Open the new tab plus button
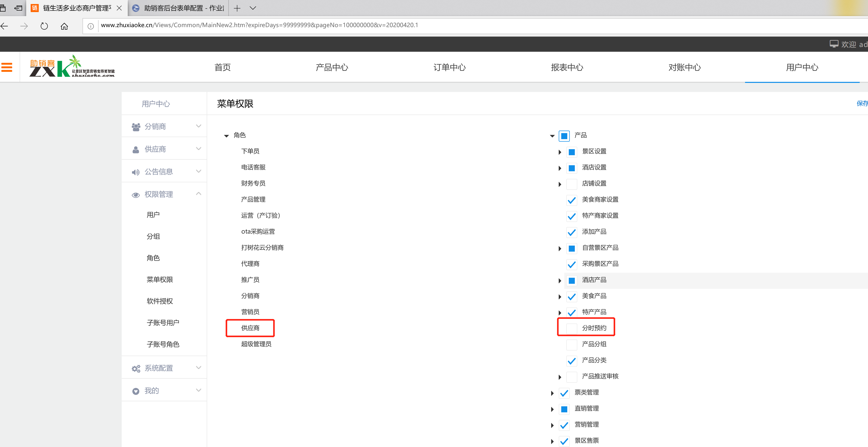868x447 pixels. pyautogui.click(x=237, y=8)
